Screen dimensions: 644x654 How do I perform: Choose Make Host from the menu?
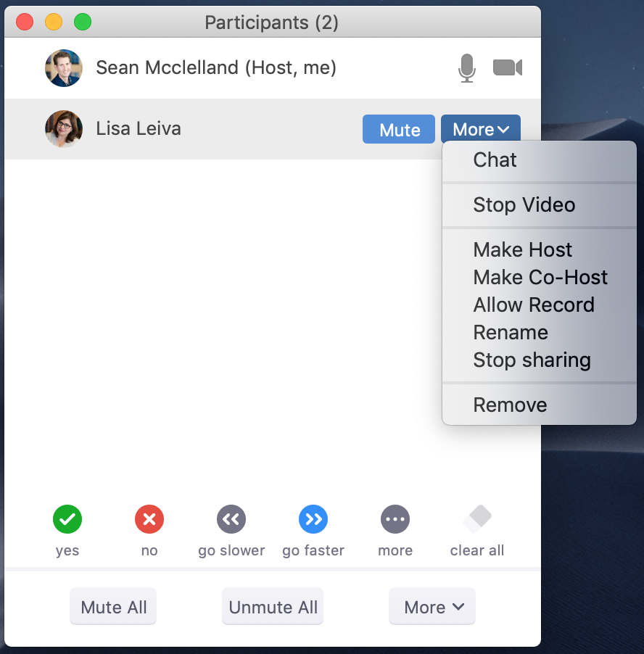click(522, 250)
